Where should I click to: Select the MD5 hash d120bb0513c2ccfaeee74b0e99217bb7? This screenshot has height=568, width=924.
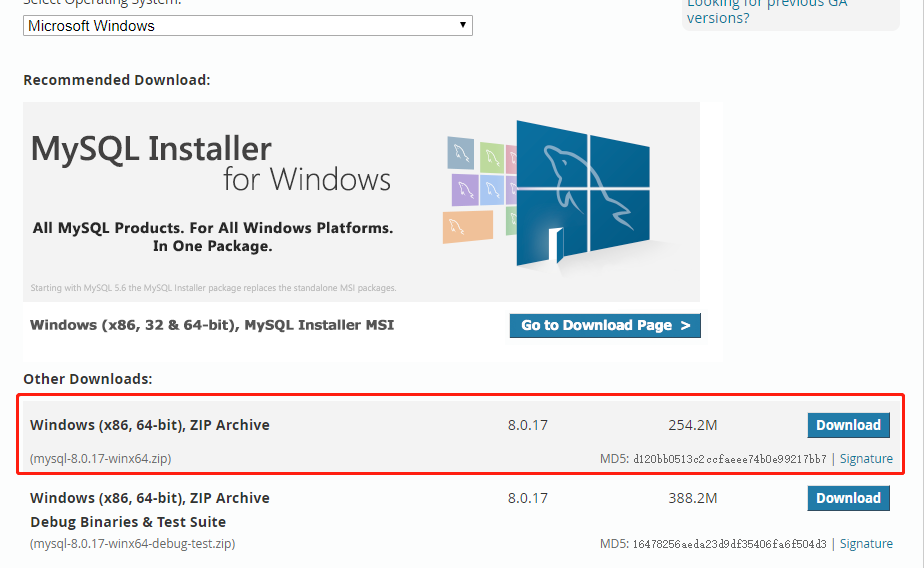point(730,459)
